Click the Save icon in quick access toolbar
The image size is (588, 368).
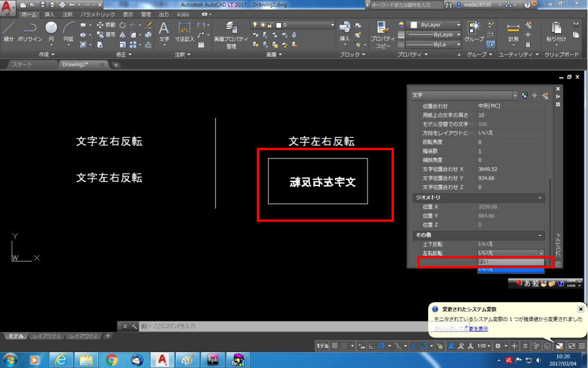point(42,5)
